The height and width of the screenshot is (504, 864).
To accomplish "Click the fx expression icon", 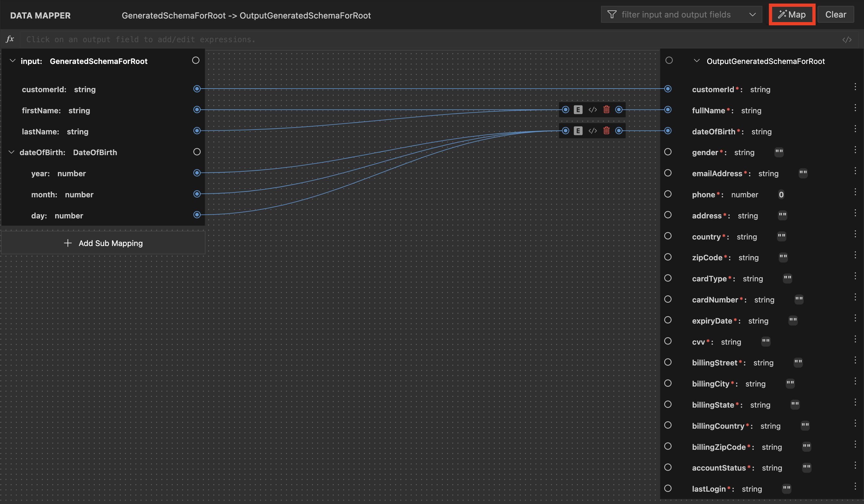I will point(10,39).
